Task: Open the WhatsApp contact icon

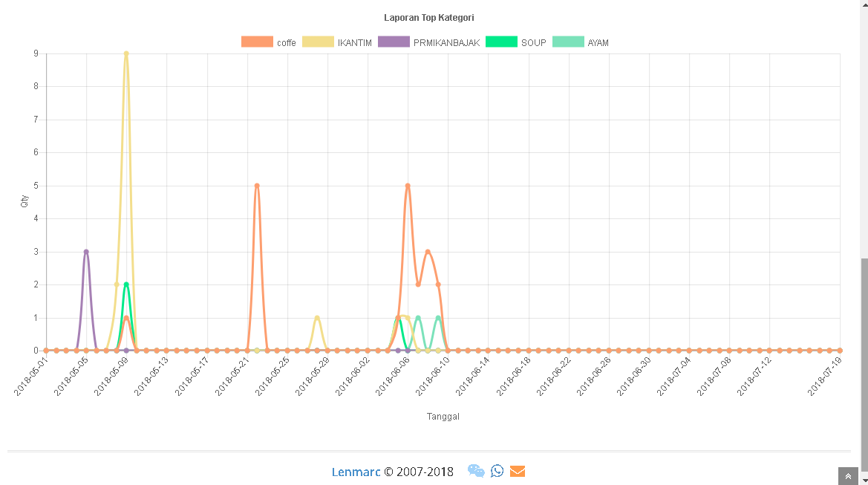Action: tap(497, 471)
